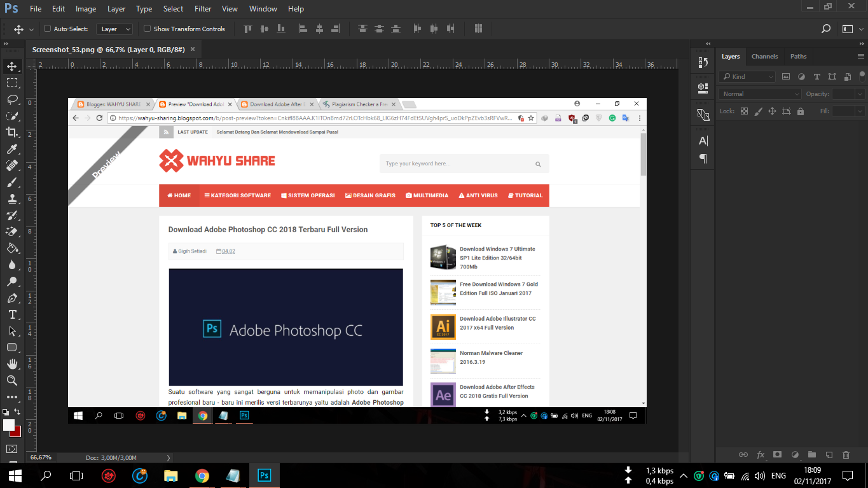Open the Auto-Select Layer dropdown
Viewport: 868px width, 488px height.
click(114, 29)
